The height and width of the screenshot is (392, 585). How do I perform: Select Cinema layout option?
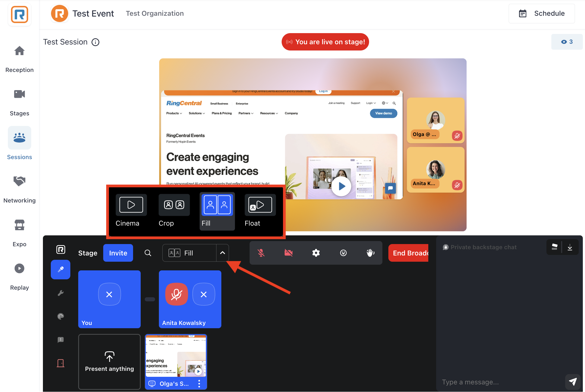click(131, 211)
